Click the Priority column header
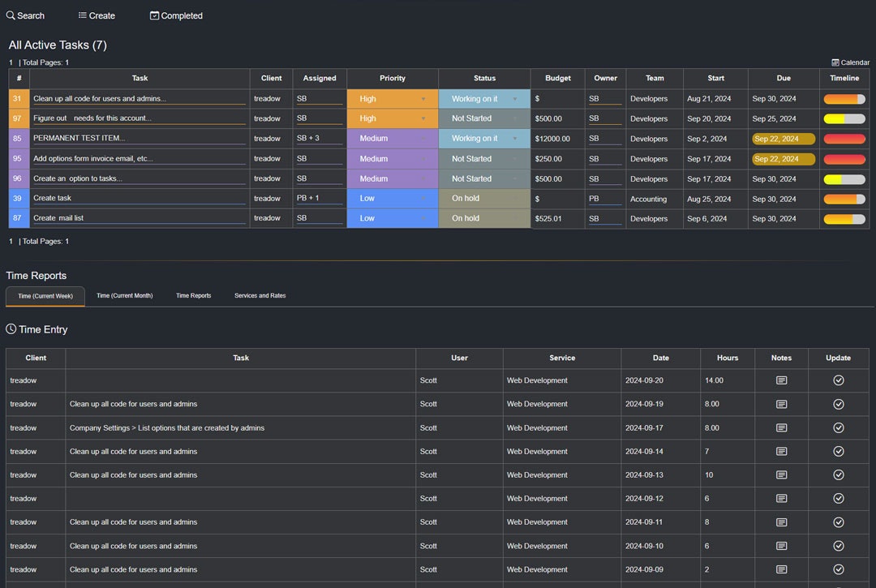Image resolution: width=876 pixels, height=588 pixels. tap(393, 78)
